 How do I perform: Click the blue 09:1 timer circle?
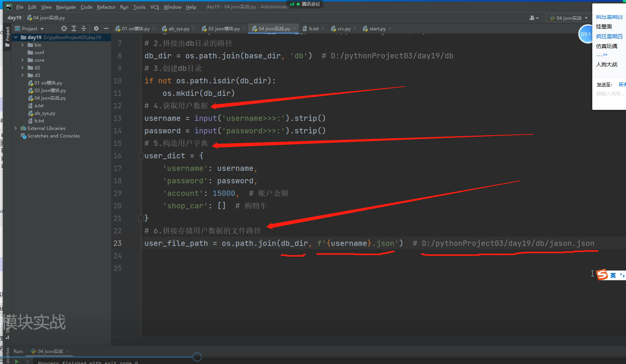click(585, 34)
